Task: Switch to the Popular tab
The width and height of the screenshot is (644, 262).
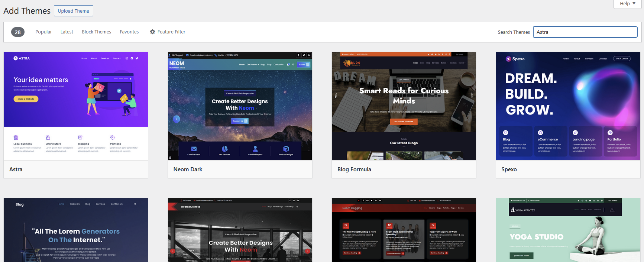Action: [43, 32]
